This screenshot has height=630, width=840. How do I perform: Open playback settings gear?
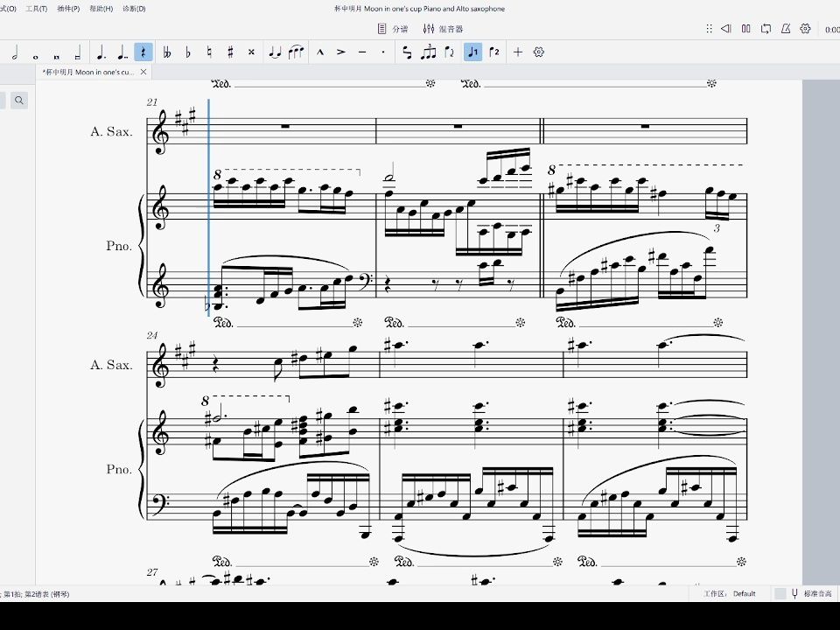tap(805, 29)
